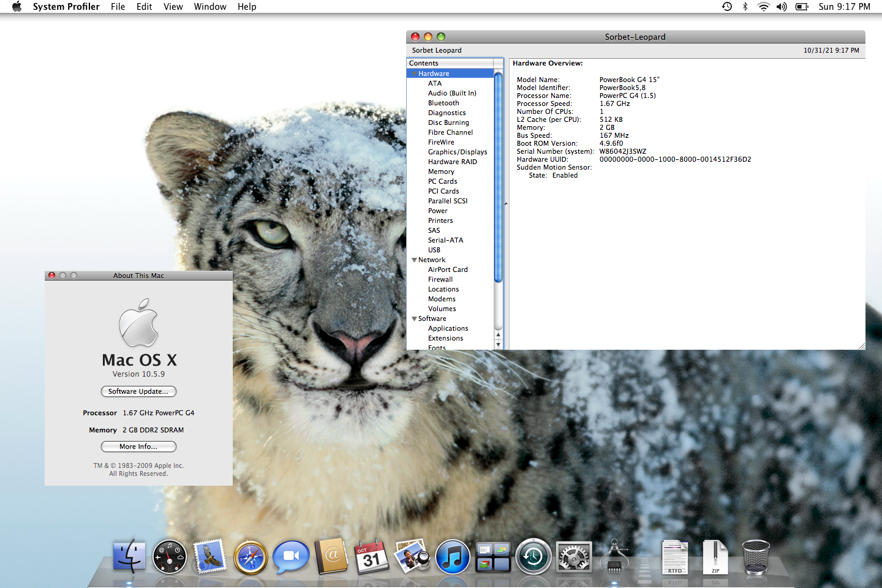882x588 pixels.
Task: Click the Bluetooth menu bar icon
Action: (x=745, y=7)
